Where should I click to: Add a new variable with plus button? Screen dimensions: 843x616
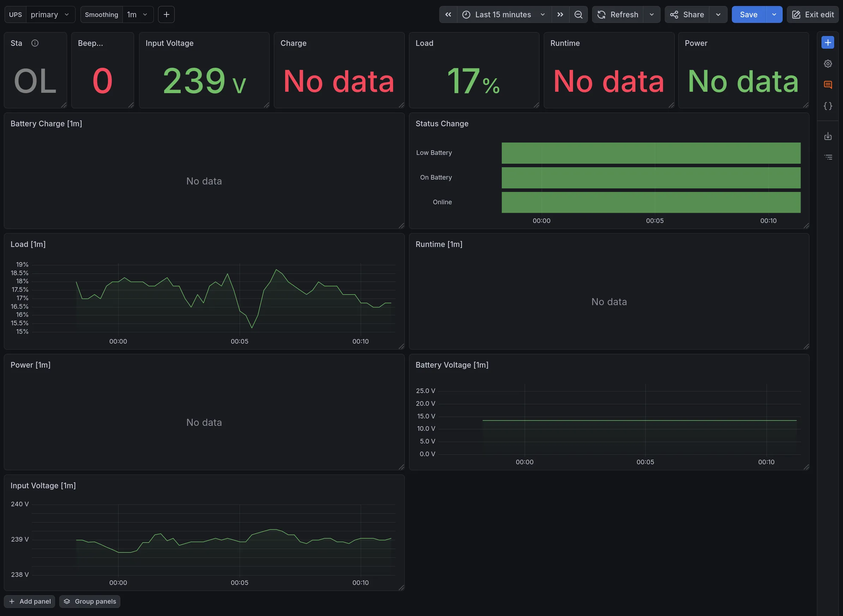pos(166,14)
